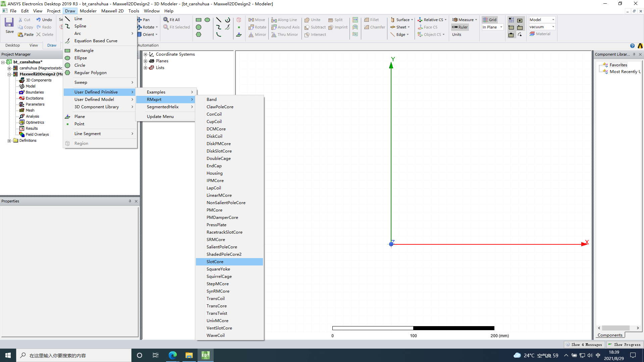Click the Rectangle icon in Draw menu
This screenshot has width=644, height=362.
pos(67,51)
